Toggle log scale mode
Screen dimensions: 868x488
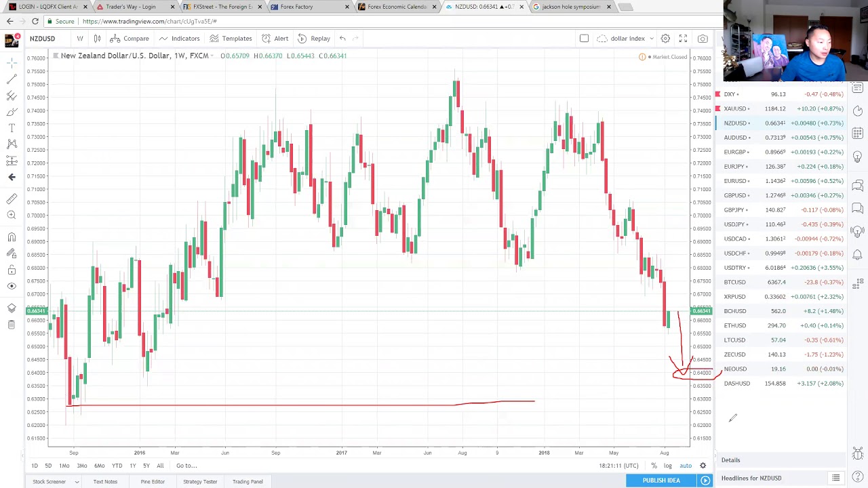pyautogui.click(x=668, y=466)
